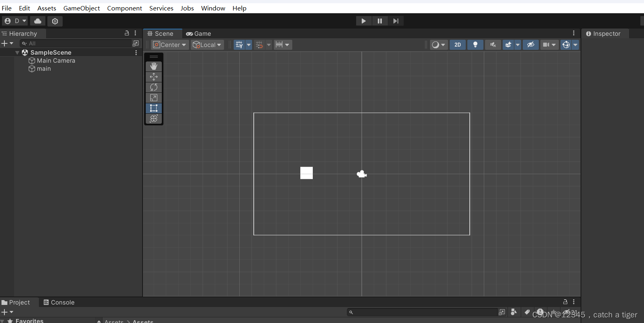Screen dimensions: 644x323
Task: Select the Scale tool
Action: [154, 98]
